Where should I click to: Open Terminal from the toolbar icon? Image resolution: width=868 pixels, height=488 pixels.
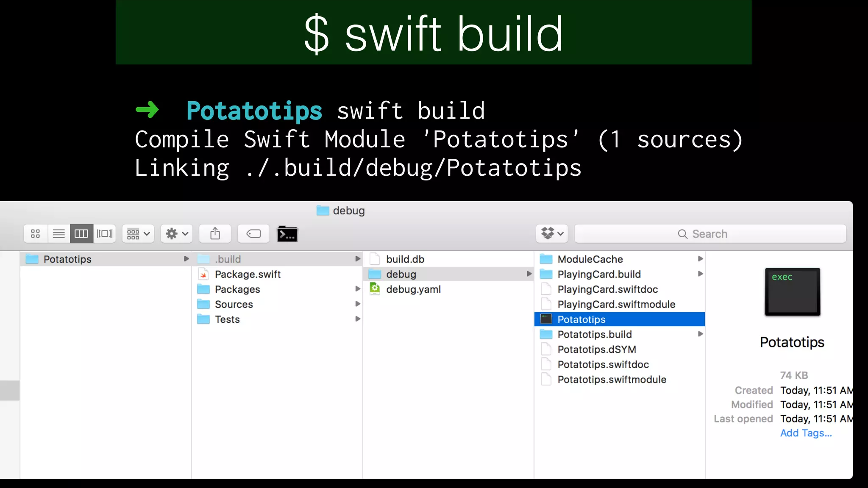pos(287,234)
